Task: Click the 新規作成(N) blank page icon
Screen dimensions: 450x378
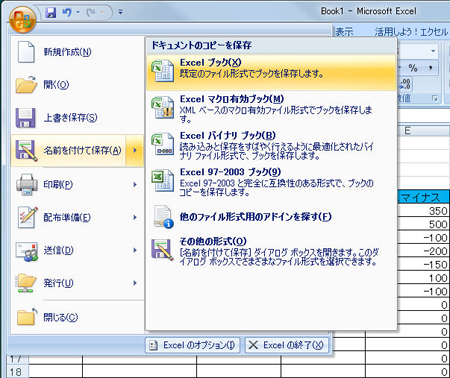Action: 26,52
